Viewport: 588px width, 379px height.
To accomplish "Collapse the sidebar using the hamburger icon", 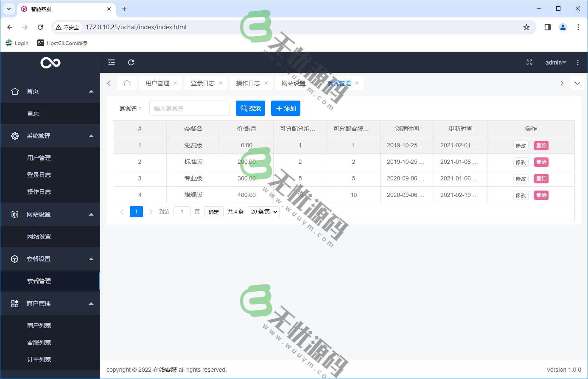I will [111, 62].
